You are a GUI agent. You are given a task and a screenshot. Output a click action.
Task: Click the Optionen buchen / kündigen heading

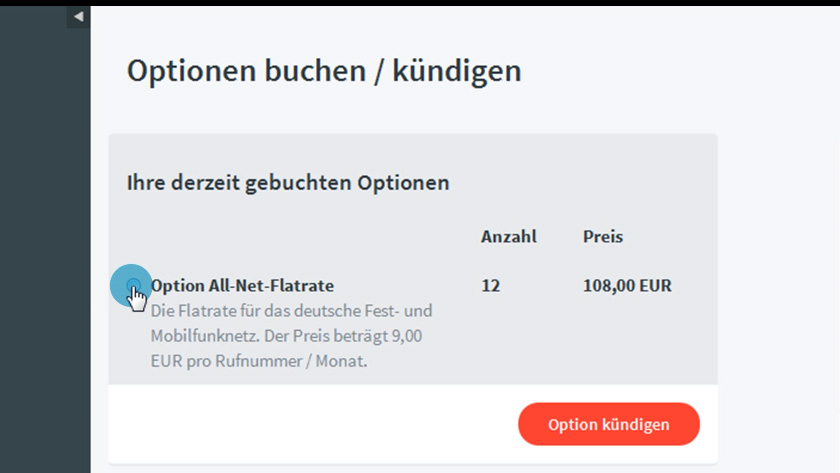tap(324, 71)
